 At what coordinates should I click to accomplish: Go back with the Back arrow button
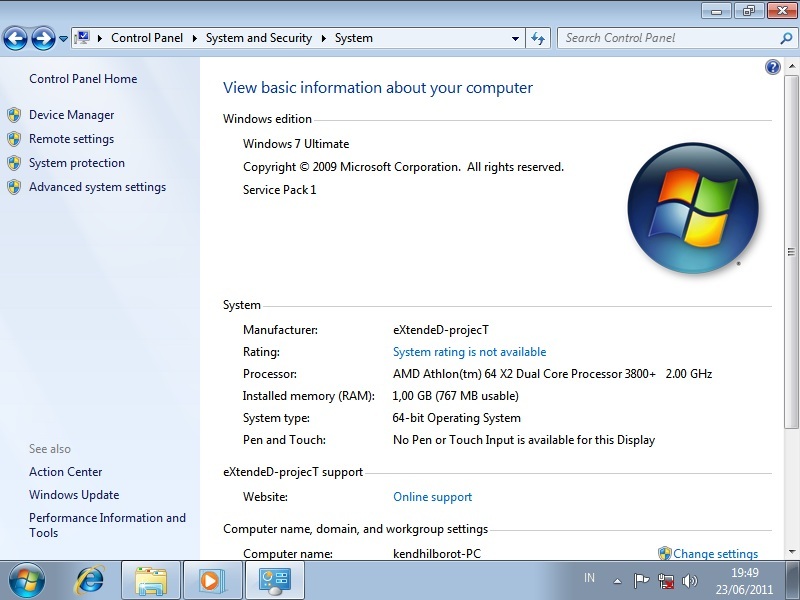coord(15,38)
